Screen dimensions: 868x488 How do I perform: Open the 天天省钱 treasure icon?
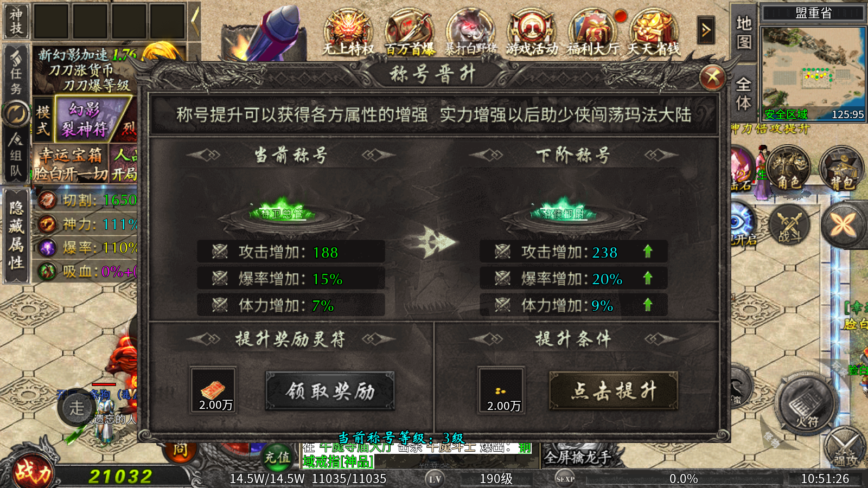tap(654, 33)
